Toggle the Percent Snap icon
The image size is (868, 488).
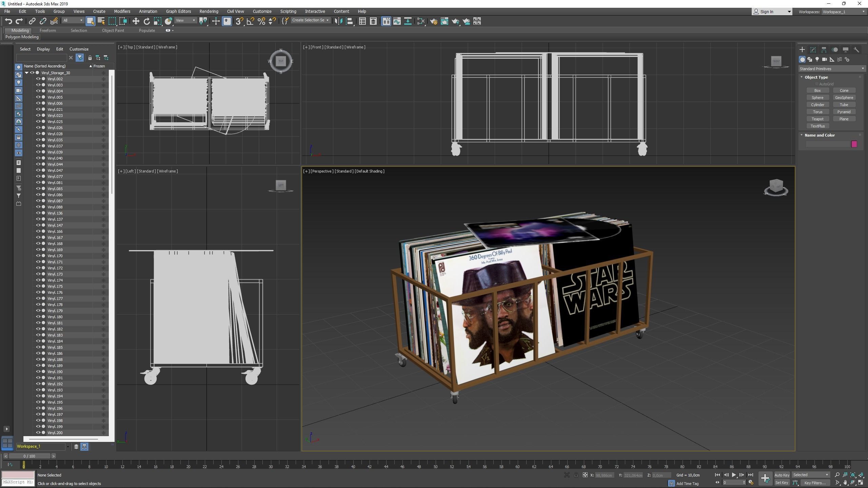(261, 21)
